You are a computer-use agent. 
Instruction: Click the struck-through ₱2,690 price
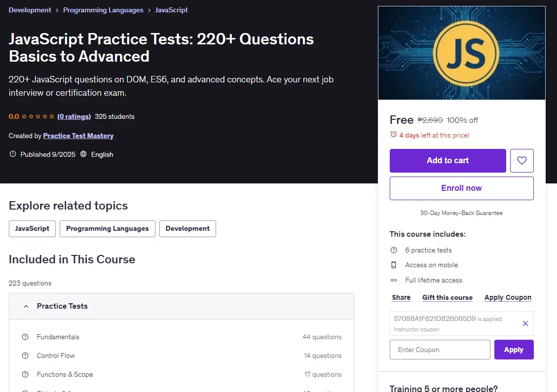point(430,120)
